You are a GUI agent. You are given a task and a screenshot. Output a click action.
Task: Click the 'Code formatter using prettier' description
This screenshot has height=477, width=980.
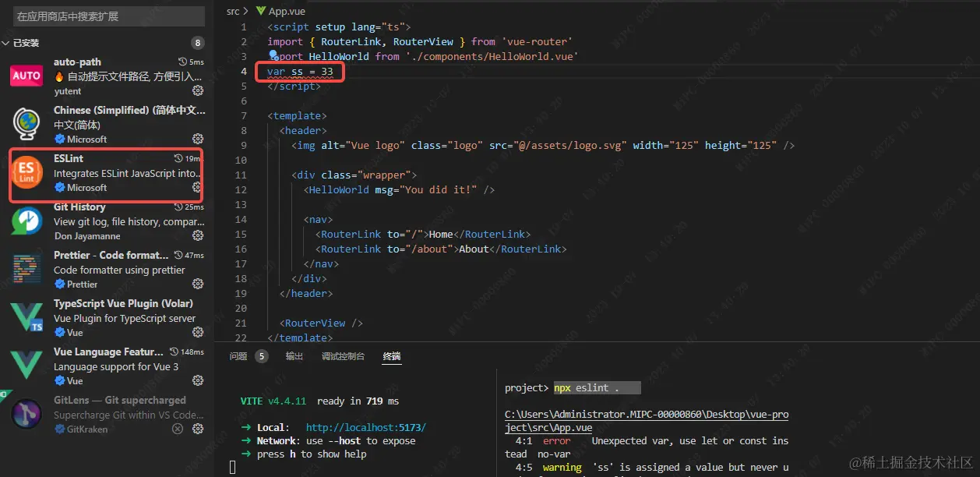coord(119,270)
